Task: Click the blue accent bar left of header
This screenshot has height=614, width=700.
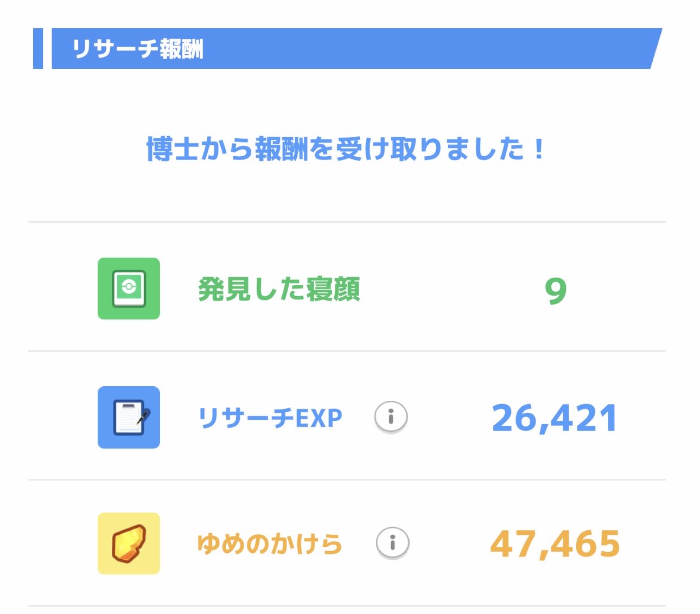Action: click(x=38, y=49)
